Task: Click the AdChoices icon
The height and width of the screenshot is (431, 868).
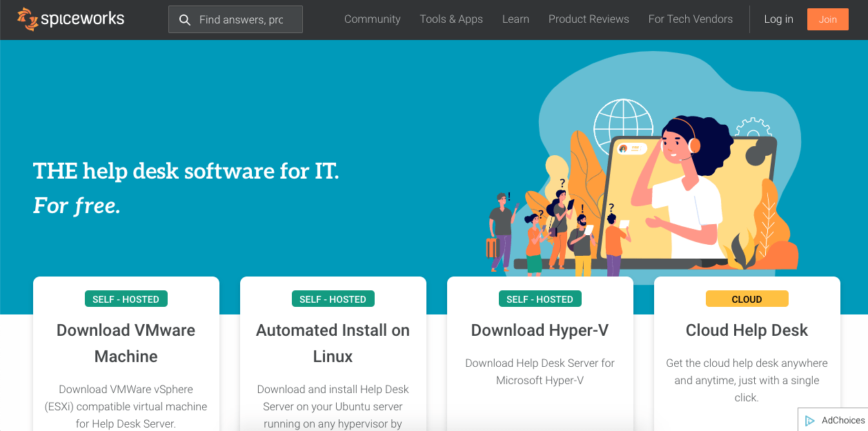Action: (810, 421)
